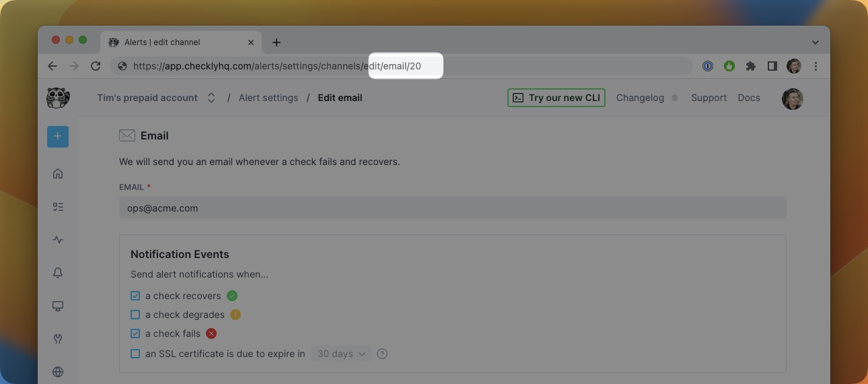The image size is (868, 384).
Task: Uncheck the 'a check recovers' checkbox
Action: (x=135, y=296)
